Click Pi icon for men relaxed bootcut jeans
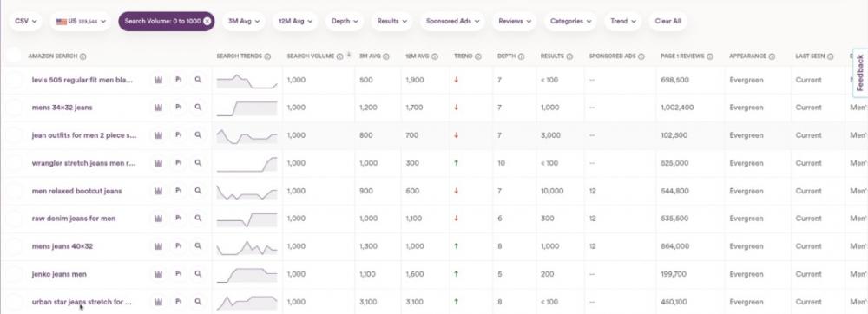868x314 pixels. click(178, 191)
